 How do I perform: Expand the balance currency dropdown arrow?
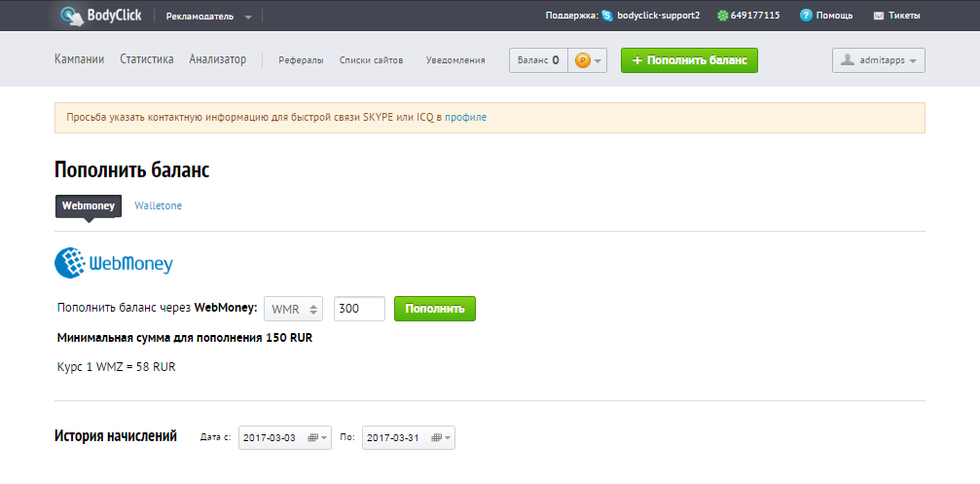(598, 61)
